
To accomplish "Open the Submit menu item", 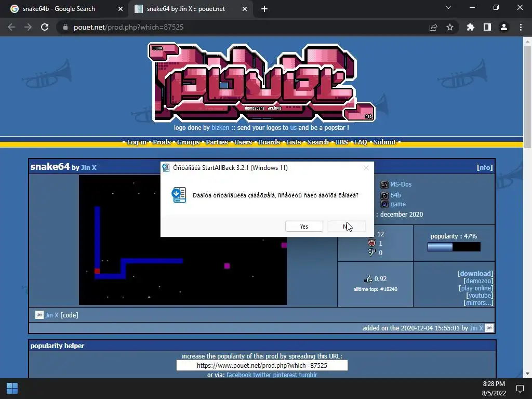I will click(x=384, y=142).
